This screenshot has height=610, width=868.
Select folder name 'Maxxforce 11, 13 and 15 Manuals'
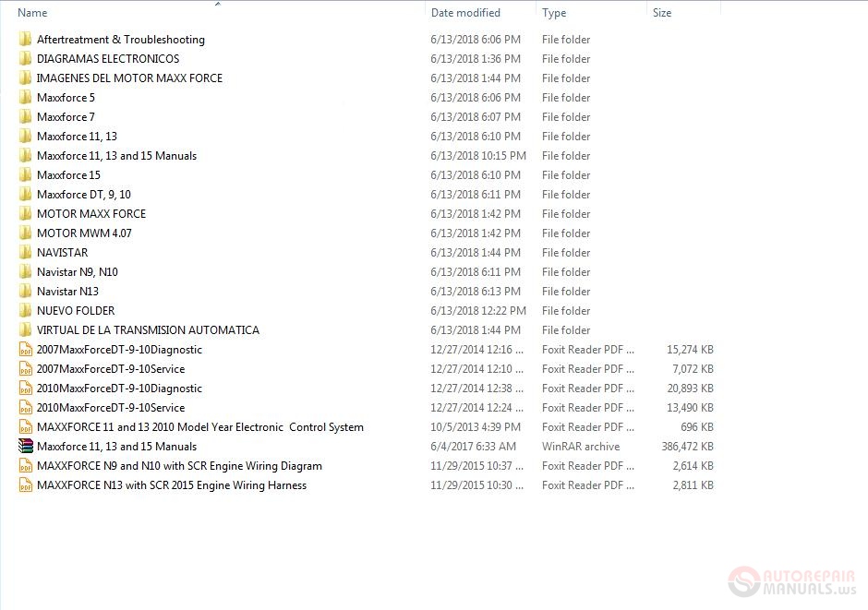click(116, 155)
